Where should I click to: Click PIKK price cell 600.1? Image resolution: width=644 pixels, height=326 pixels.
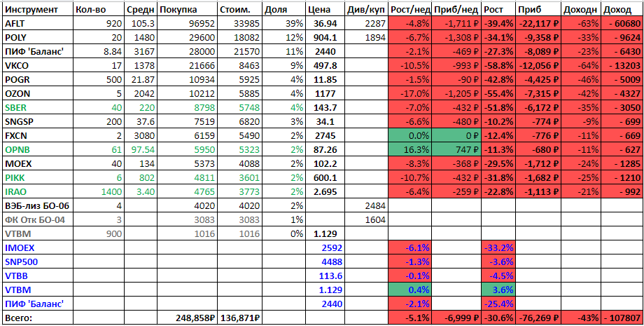pyautogui.click(x=325, y=178)
